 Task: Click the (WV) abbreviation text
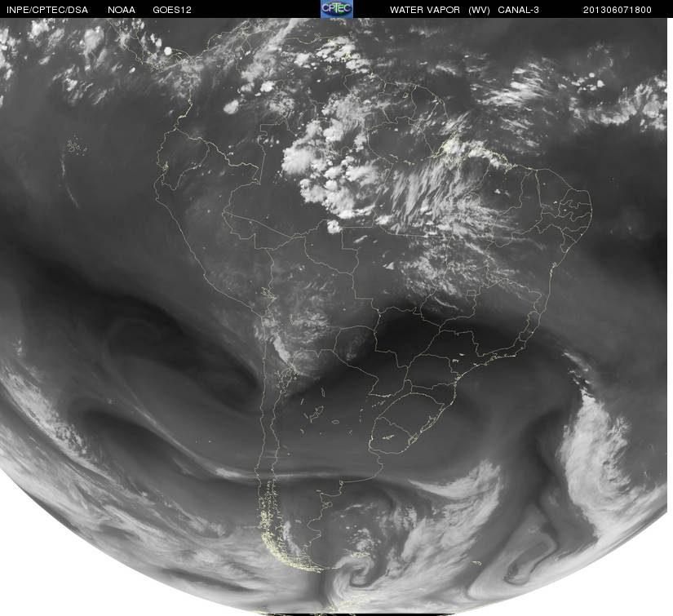[479, 10]
